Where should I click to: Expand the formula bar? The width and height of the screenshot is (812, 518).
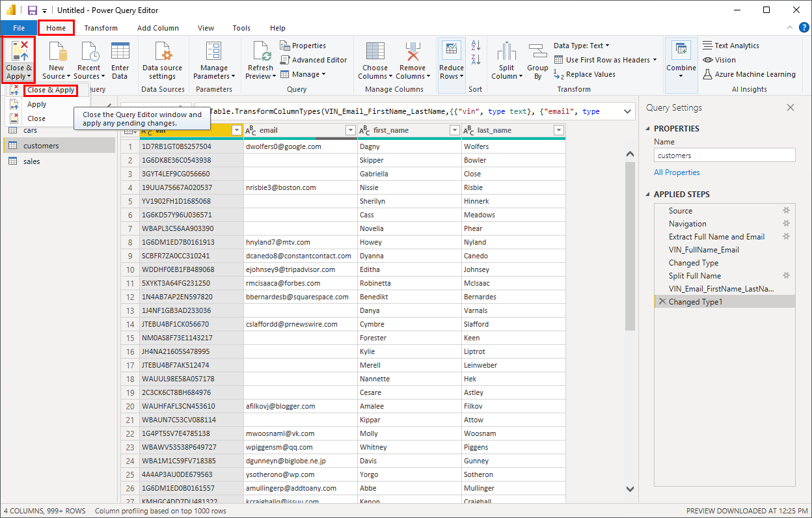click(628, 112)
